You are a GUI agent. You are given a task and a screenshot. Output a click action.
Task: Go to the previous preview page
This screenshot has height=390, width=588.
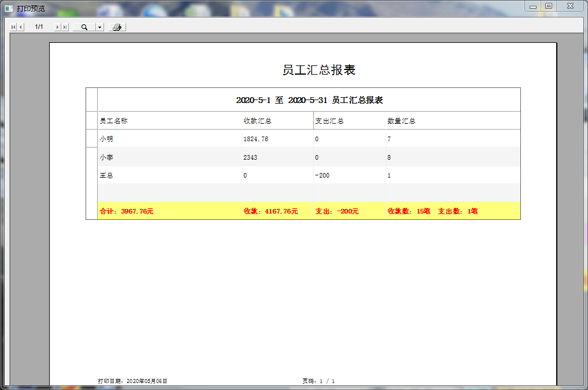pos(21,27)
